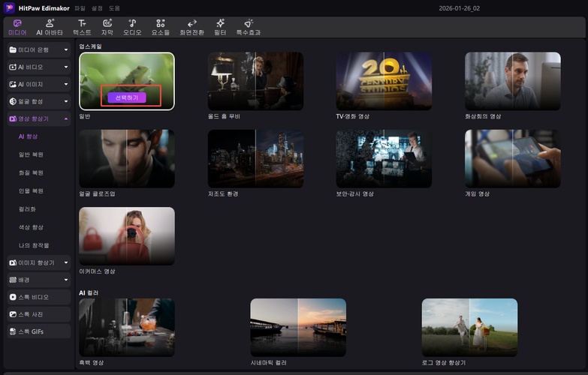Open the 필터 (filter) toolbar icon
Image resolution: width=588 pixels, height=375 pixels.
pos(220,27)
